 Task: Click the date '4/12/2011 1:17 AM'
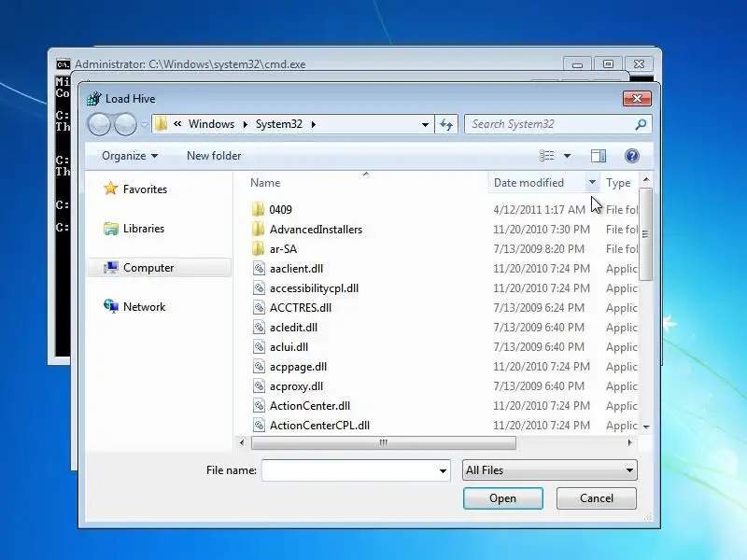(540, 209)
